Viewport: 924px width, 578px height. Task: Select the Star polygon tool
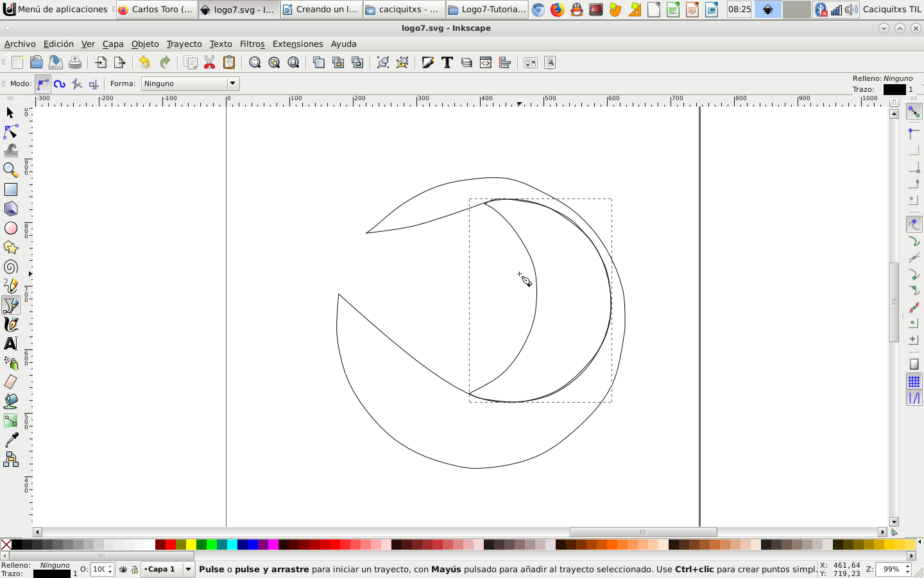pos(10,247)
